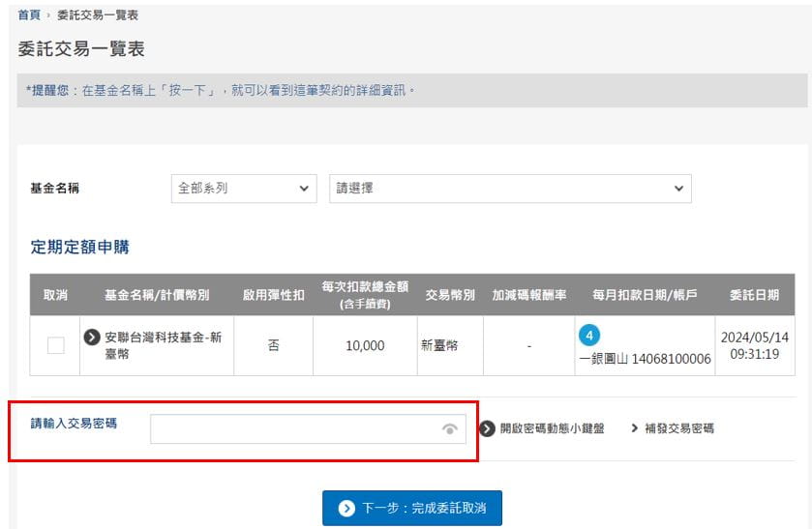
Task: Toggle password visibility with the eye icon
Action: (449, 429)
